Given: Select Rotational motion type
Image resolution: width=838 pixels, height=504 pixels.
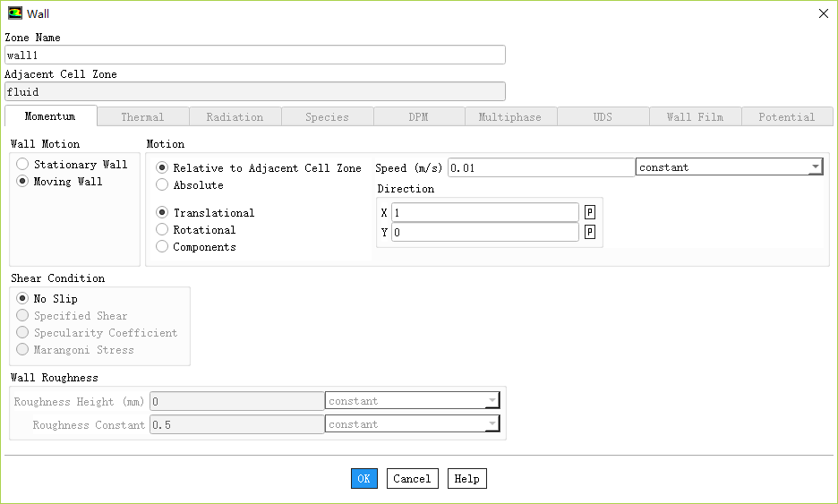Looking at the screenshot, I should (162, 230).
